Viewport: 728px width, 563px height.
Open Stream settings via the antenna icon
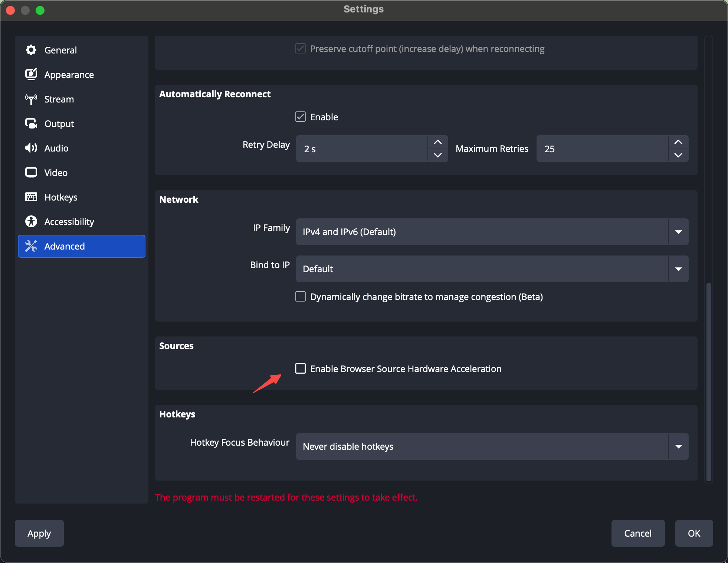tap(31, 99)
